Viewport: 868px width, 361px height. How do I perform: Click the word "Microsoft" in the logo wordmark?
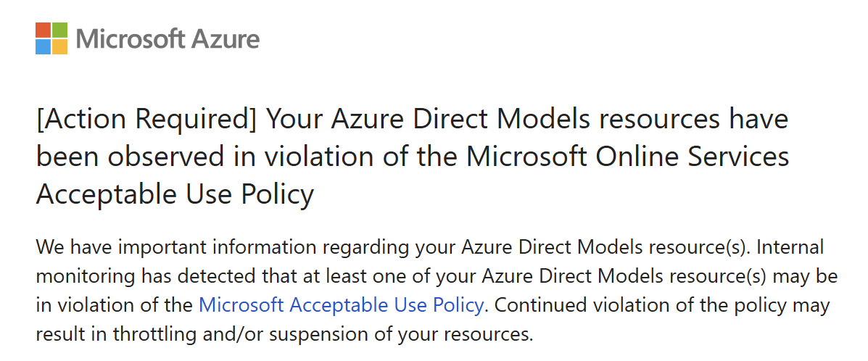120,38
